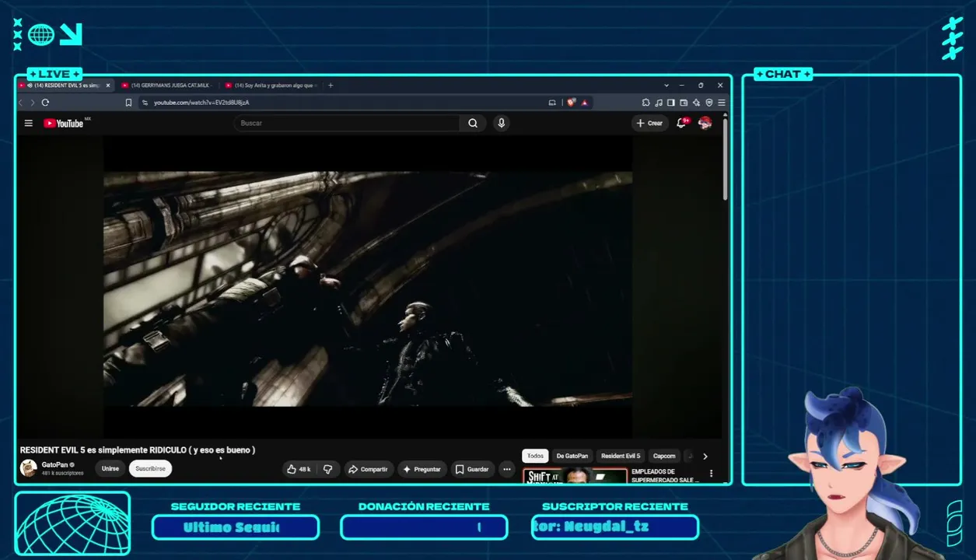The image size is (976, 560).
Task: Click the Brave Shields lion icon
Action: (572, 102)
